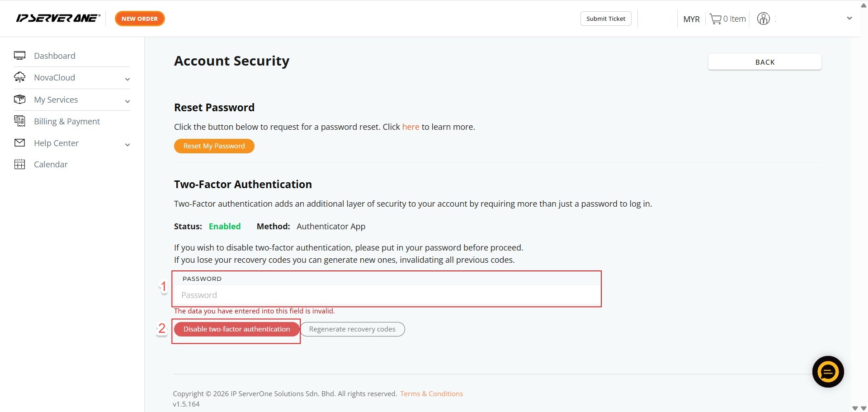Click the Help Center envelope icon
The width and height of the screenshot is (868, 412).
click(19, 143)
